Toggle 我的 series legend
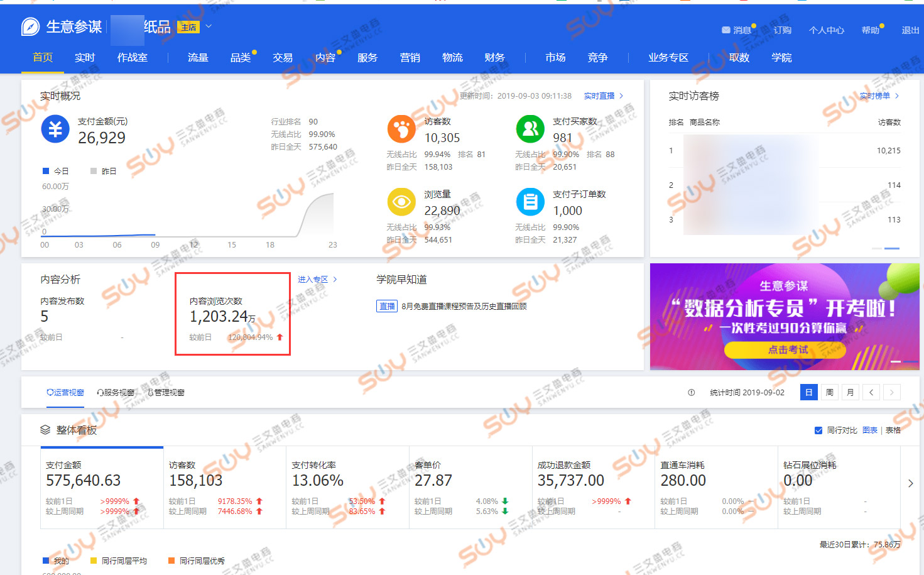Image resolution: width=924 pixels, height=575 pixels. (56, 561)
